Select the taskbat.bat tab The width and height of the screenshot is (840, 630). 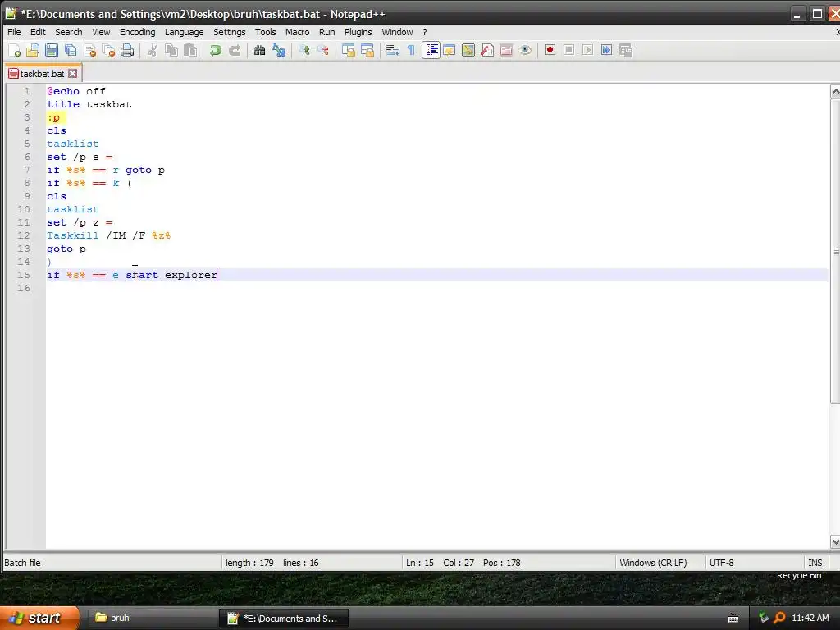click(43, 73)
